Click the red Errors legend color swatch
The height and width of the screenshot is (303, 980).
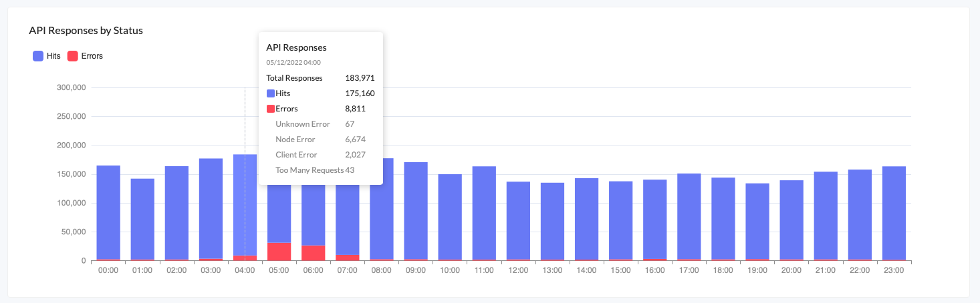pos(73,56)
